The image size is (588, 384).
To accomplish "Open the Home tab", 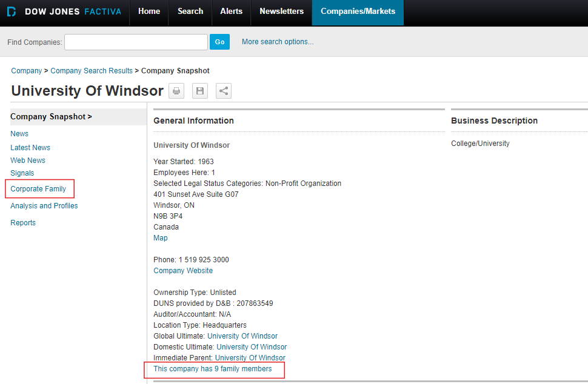I will [x=149, y=12].
